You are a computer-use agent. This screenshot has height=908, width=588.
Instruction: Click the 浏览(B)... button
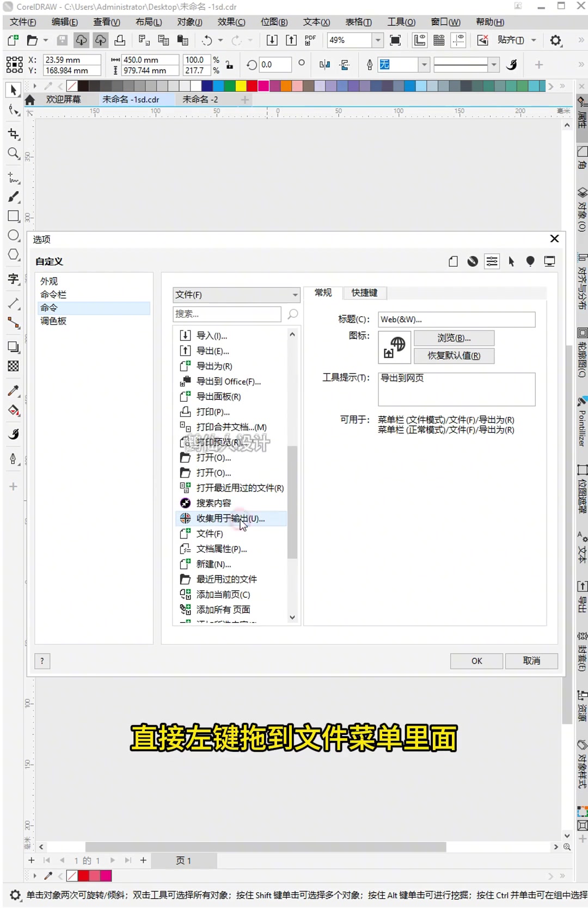[x=454, y=338]
